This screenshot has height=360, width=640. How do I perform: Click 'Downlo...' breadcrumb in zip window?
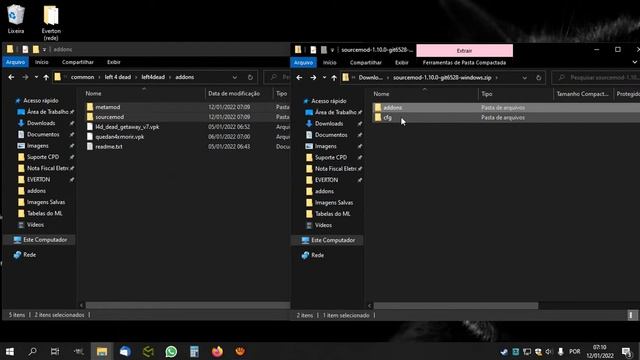(370, 78)
